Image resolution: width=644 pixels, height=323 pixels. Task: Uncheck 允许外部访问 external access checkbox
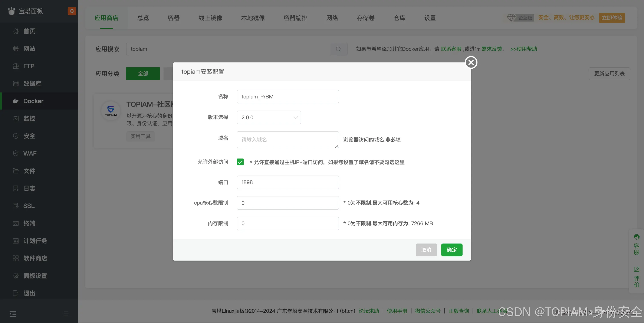[240, 162]
